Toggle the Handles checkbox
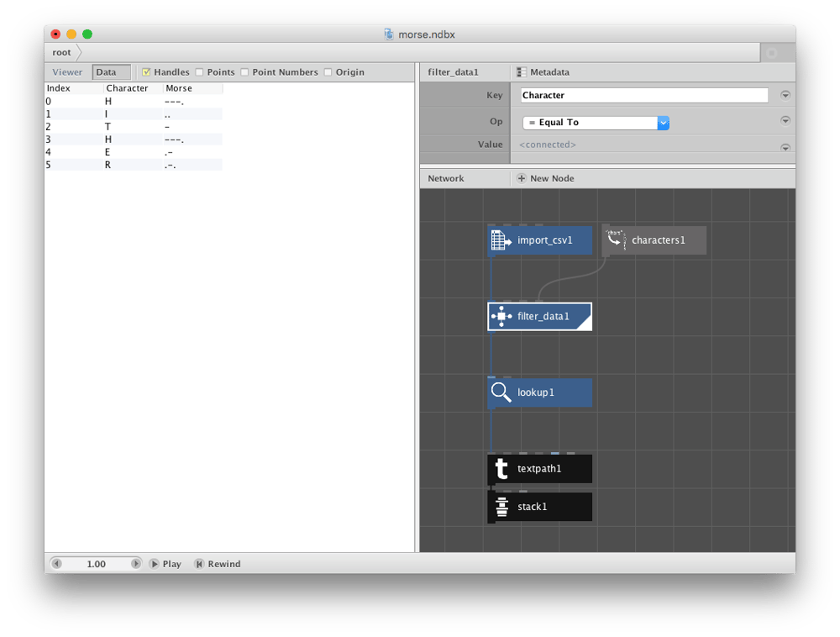840x637 pixels. [x=146, y=72]
